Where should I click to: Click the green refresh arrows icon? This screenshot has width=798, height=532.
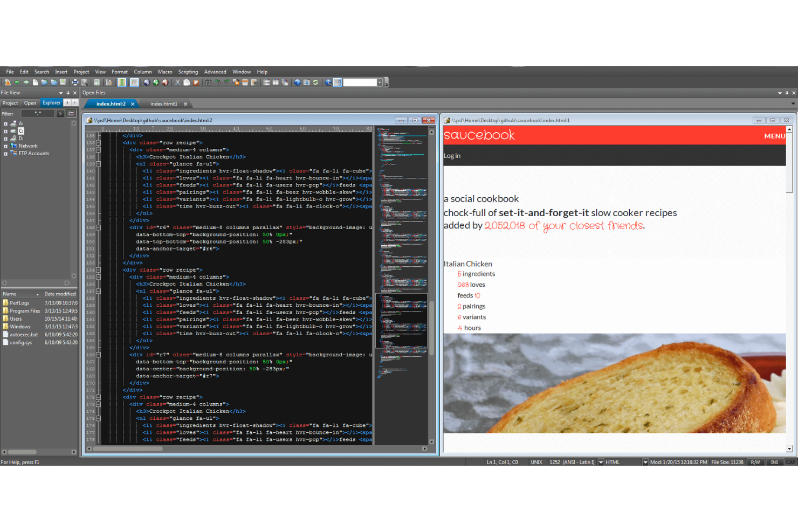pyautogui.click(x=316, y=82)
